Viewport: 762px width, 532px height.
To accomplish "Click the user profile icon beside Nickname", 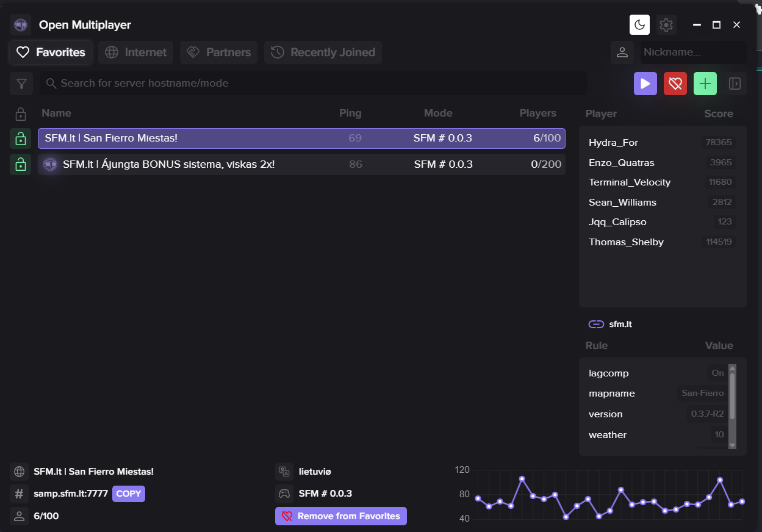I will click(x=622, y=52).
